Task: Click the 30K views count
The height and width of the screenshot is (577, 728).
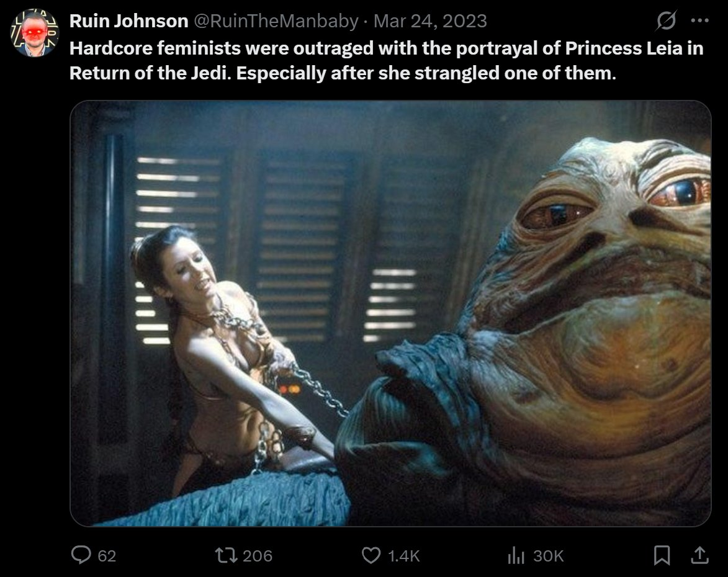Action: [548, 556]
